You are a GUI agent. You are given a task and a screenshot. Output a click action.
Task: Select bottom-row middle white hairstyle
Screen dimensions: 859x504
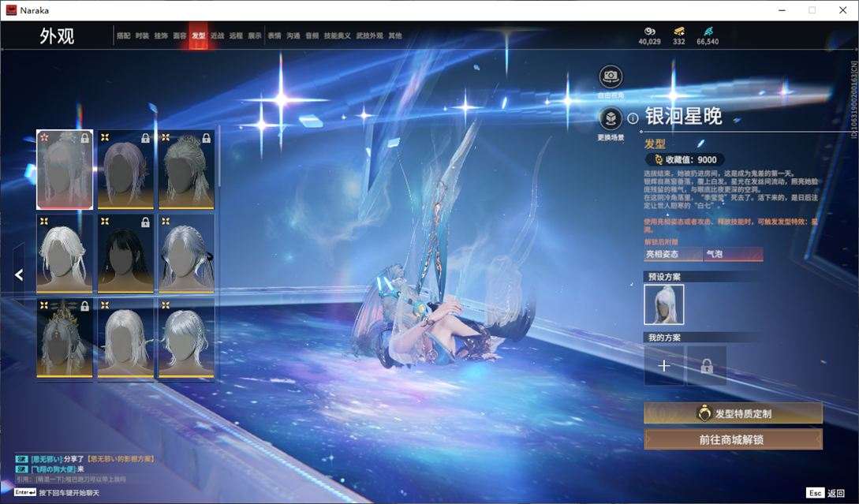125,338
